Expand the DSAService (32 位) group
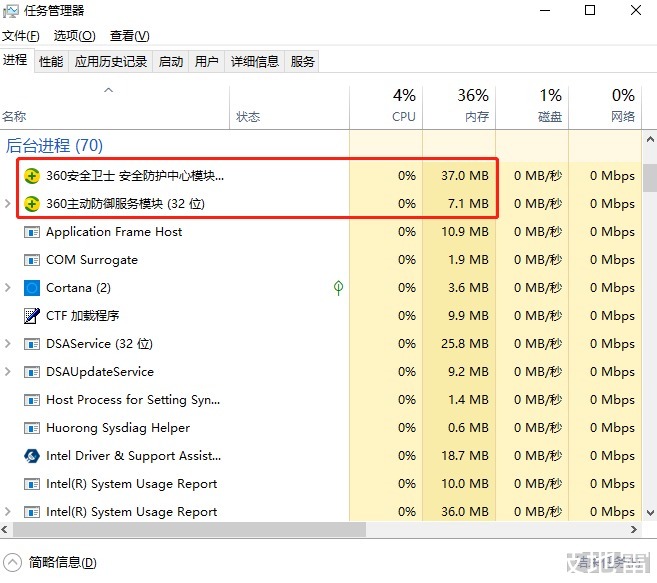 pyautogui.click(x=8, y=344)
